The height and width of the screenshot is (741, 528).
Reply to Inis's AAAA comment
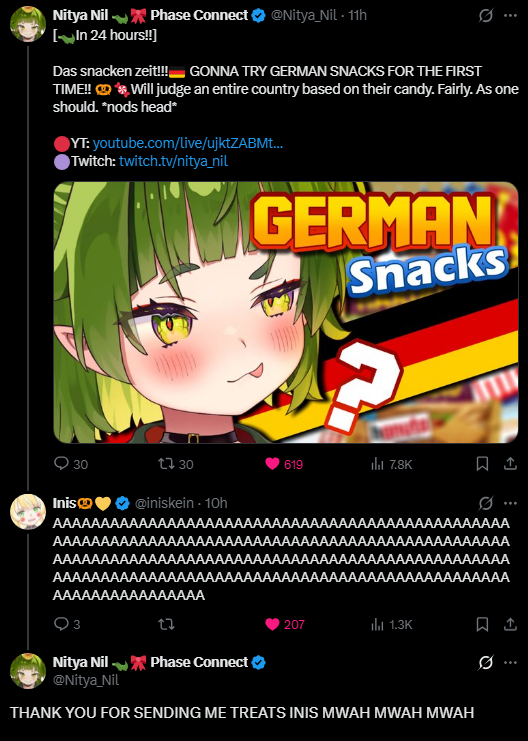pos(67,624)
